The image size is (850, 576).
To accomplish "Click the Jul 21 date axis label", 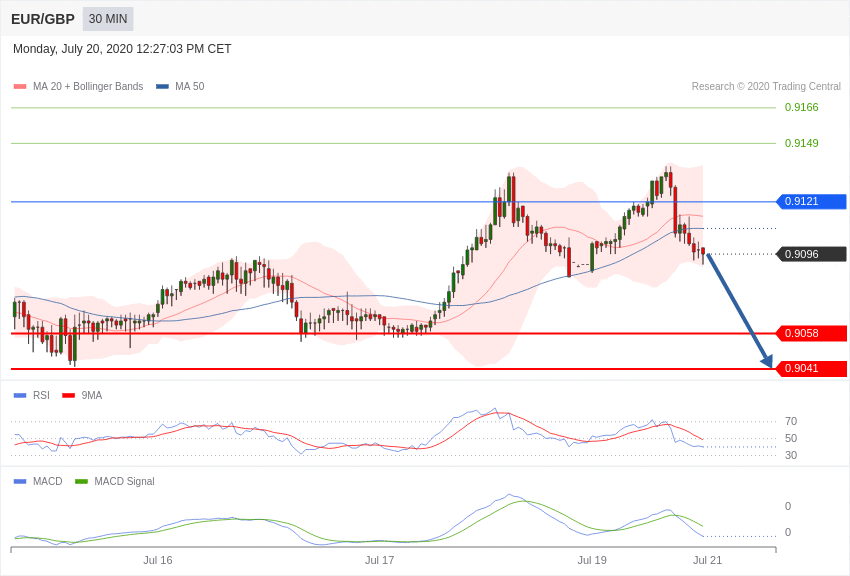I will [x=707, y=560].
